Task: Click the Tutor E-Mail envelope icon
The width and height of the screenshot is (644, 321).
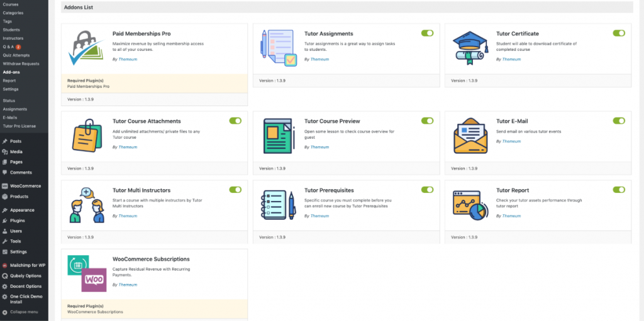Action: [470, 136]
